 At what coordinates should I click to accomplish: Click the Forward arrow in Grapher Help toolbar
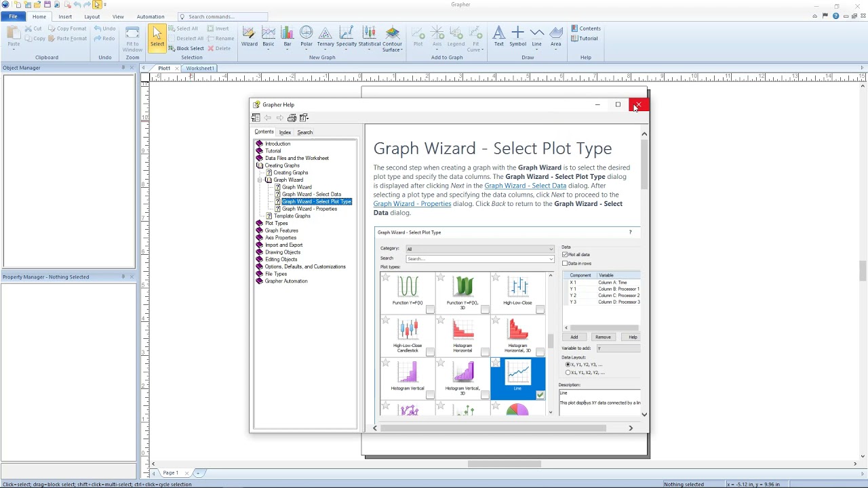(x=279, y=118)
